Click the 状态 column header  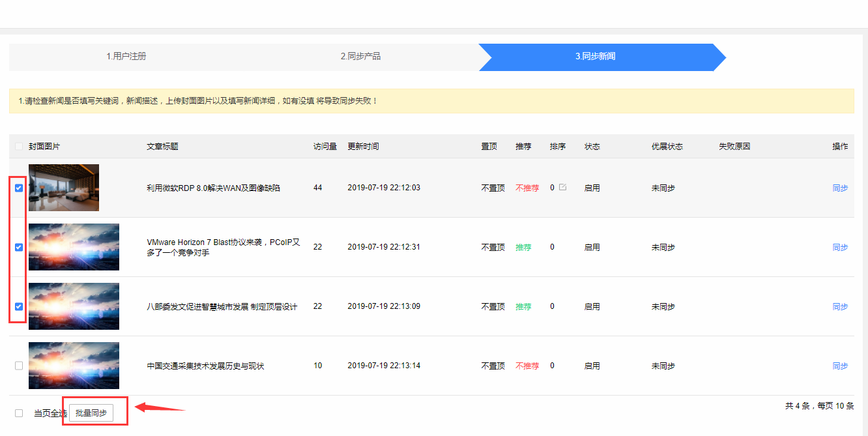tap(592, 147)
